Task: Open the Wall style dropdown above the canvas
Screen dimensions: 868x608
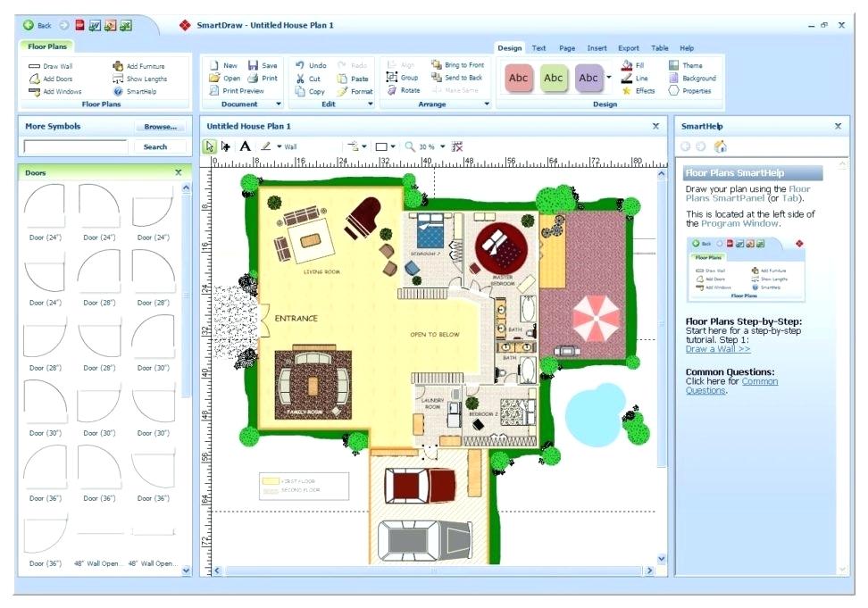Action: point(280,146)
